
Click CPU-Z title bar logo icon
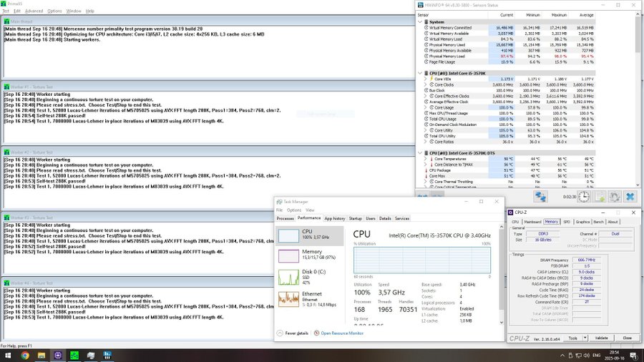pos(510,212)
